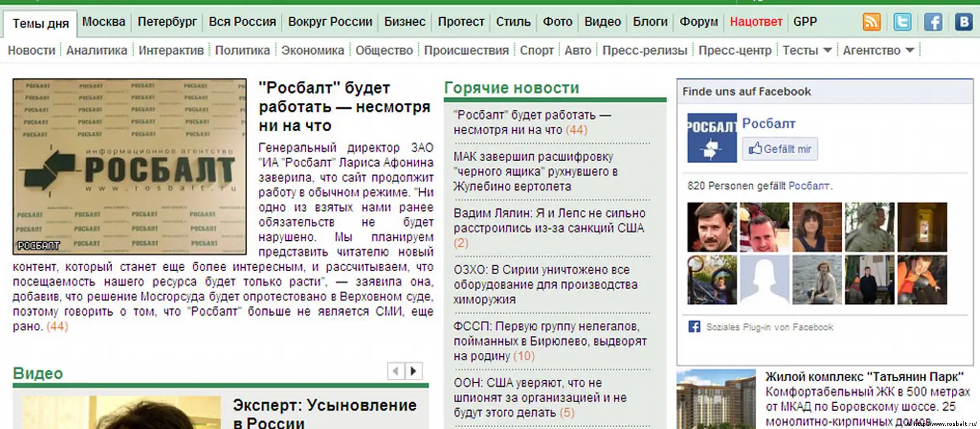980x429 pixels.
Task: Open the Политика section
Action: 242,50
